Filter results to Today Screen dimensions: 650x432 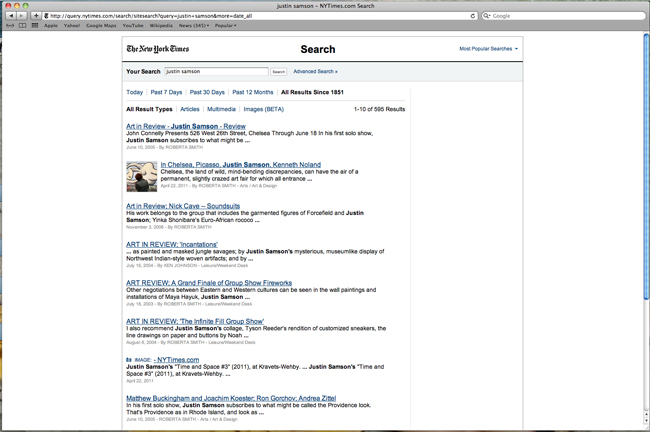click(134, 92)
